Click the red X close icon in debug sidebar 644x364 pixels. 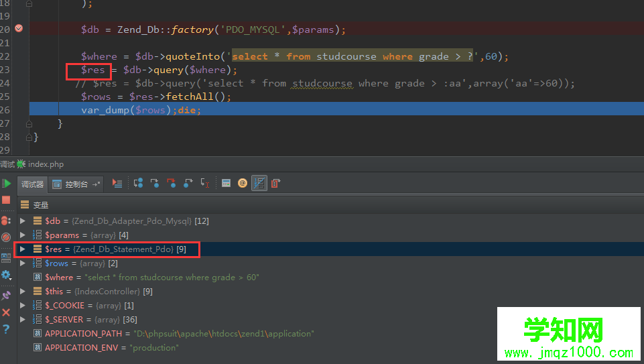(6, 312)
